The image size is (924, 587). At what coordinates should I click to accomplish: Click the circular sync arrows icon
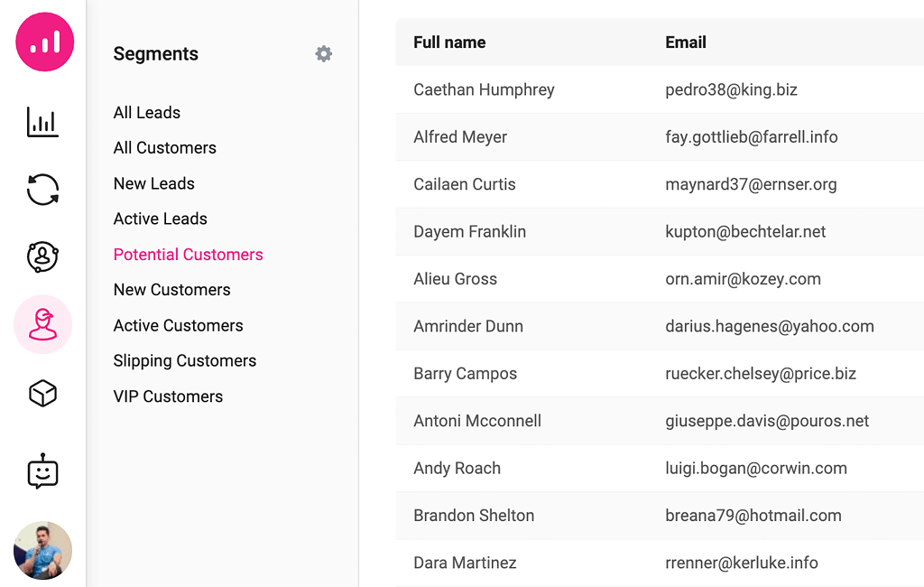(42, 190)
